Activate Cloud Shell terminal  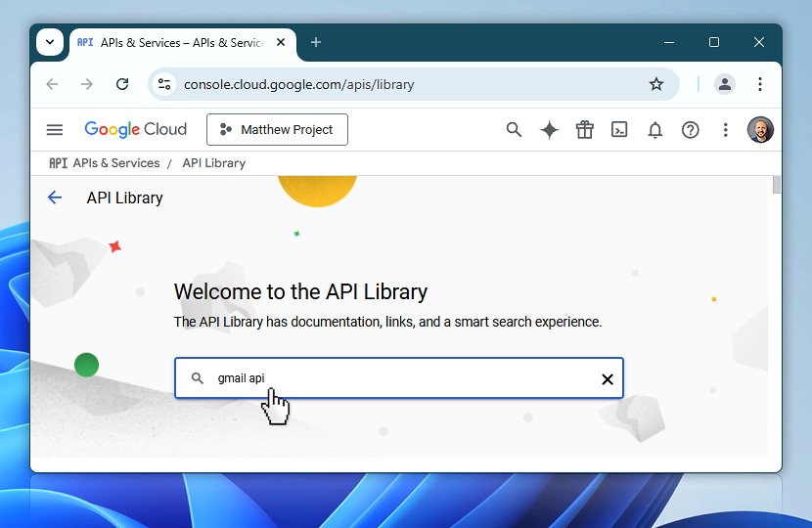point(619,129)
